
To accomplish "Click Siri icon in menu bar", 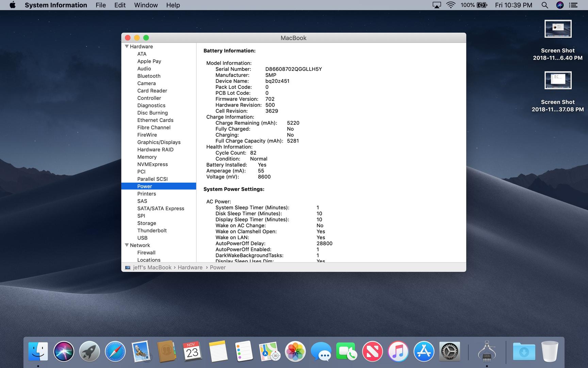I will click(560, 5).
